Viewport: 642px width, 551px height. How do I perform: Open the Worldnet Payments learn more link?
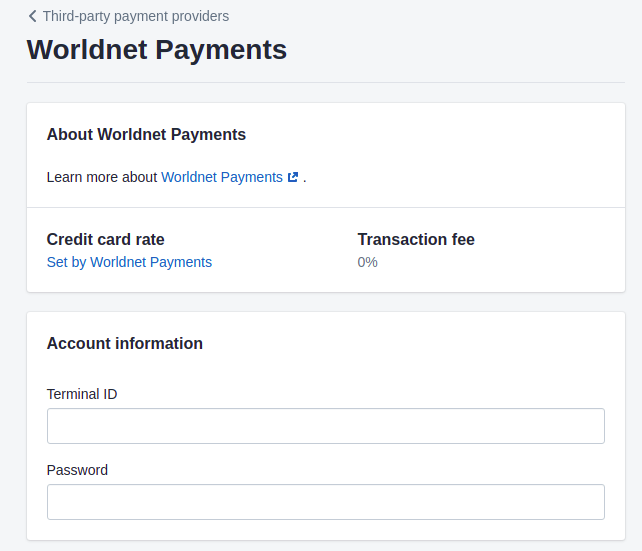(x=222, y=177)
